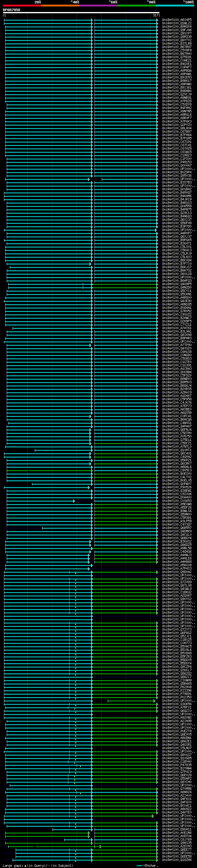Select label UniRef100_C1BKU2
The image size is (197, 868).
[177, 592]
